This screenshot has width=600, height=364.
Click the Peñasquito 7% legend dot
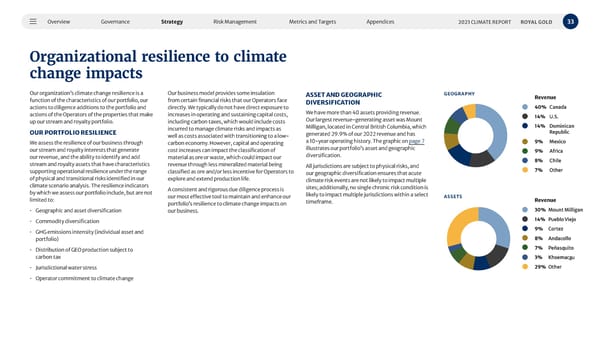525,248
